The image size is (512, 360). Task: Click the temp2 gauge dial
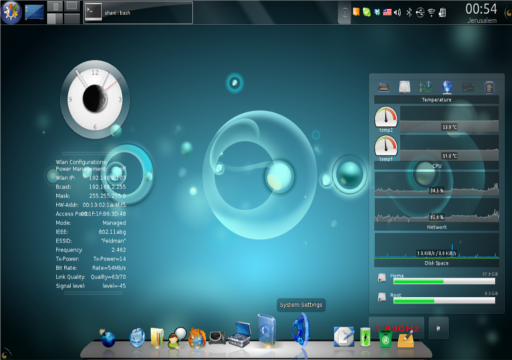coord(386,117)
